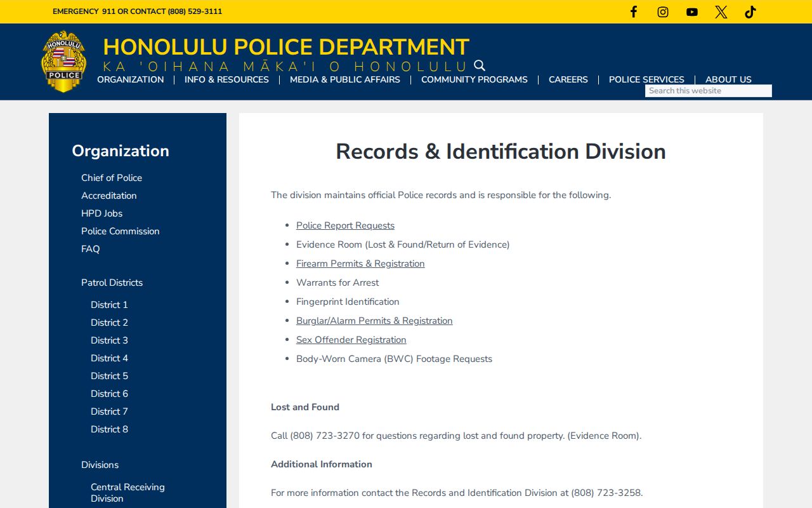Screen dimensions: 812x508
Task: Click the Honolulu Police badge logo
Action: click(x=63, y=62)
